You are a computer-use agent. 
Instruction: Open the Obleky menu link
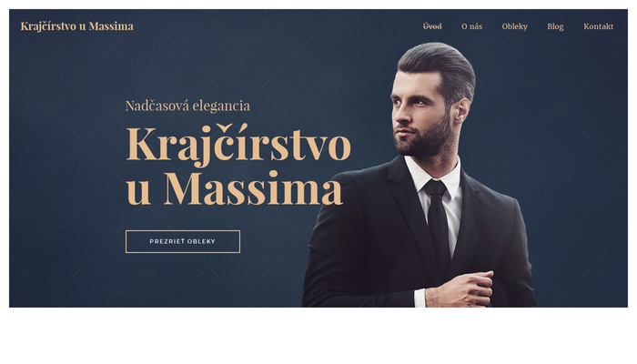pos(514,26)
